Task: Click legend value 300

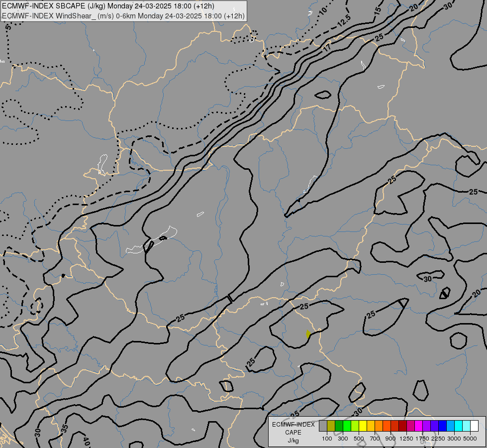Action: 343,439
